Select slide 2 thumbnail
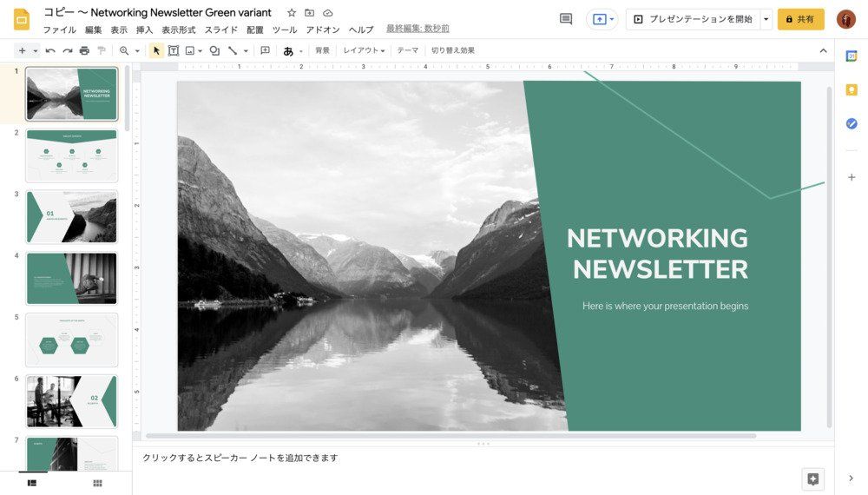 coord(72,155)
